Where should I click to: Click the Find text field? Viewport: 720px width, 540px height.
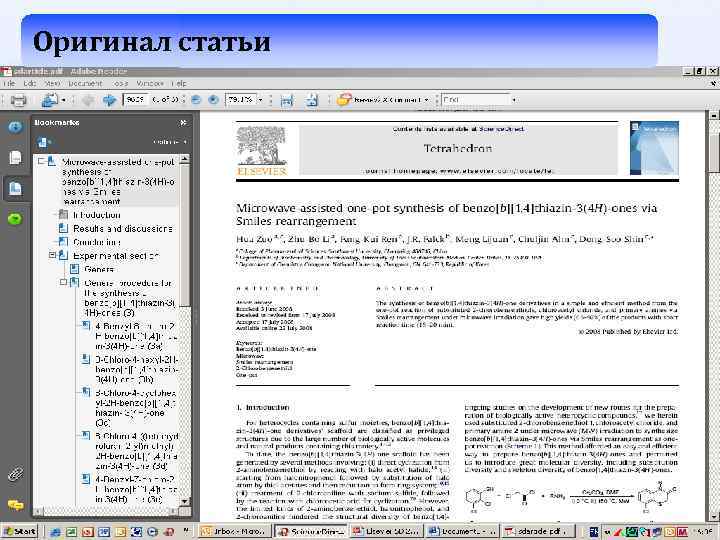tap(475, 99)
